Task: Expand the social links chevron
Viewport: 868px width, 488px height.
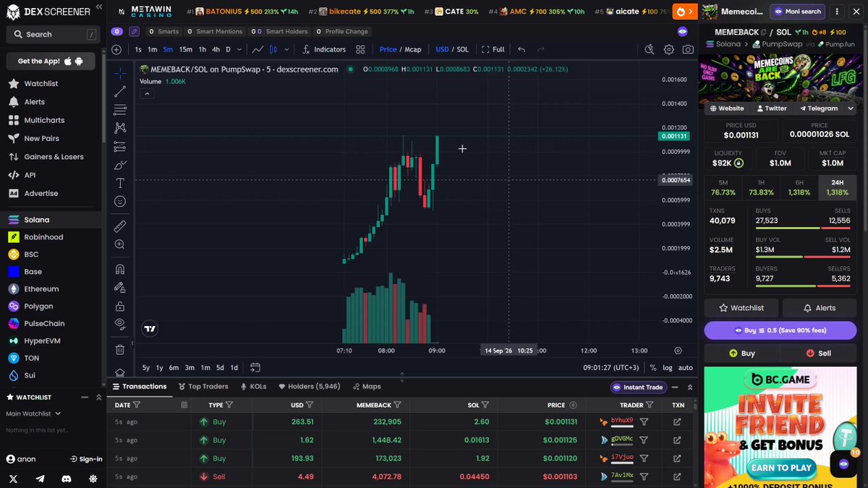Action: (851, 108)
